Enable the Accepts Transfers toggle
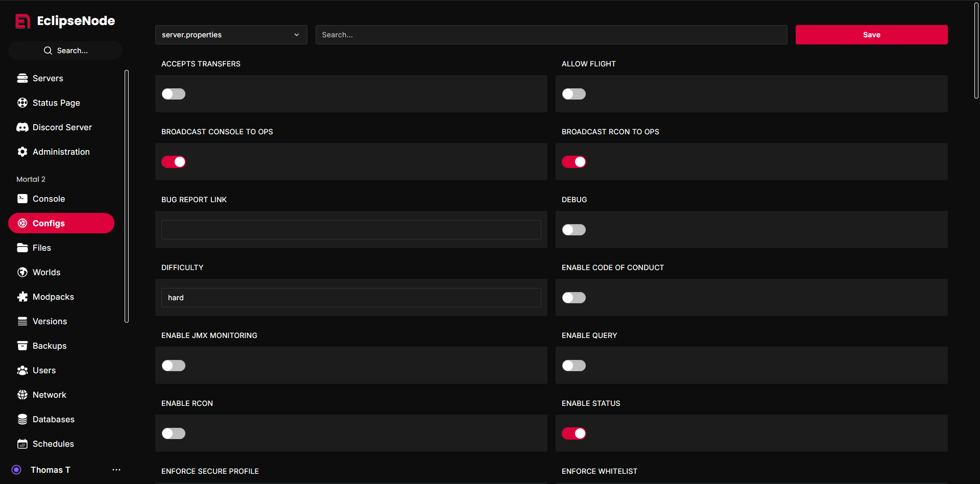The width and height of the screenshot is (980, 484). pos(173,93)
